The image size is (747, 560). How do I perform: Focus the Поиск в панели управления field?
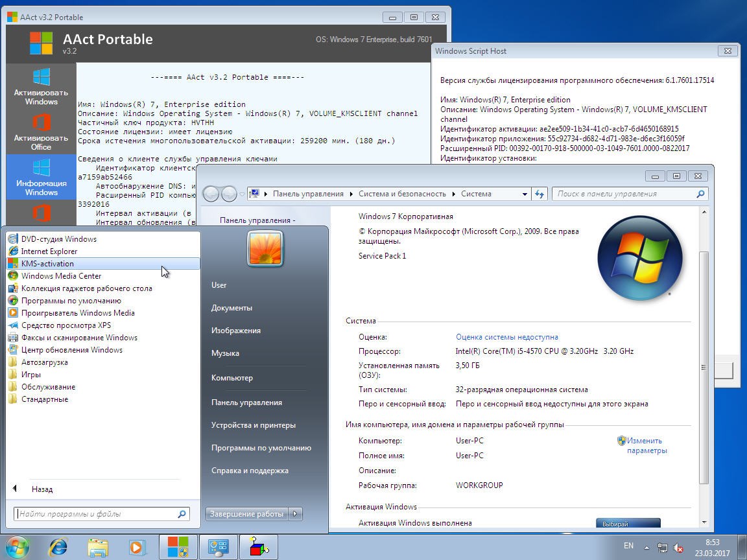tap(630, 194)
